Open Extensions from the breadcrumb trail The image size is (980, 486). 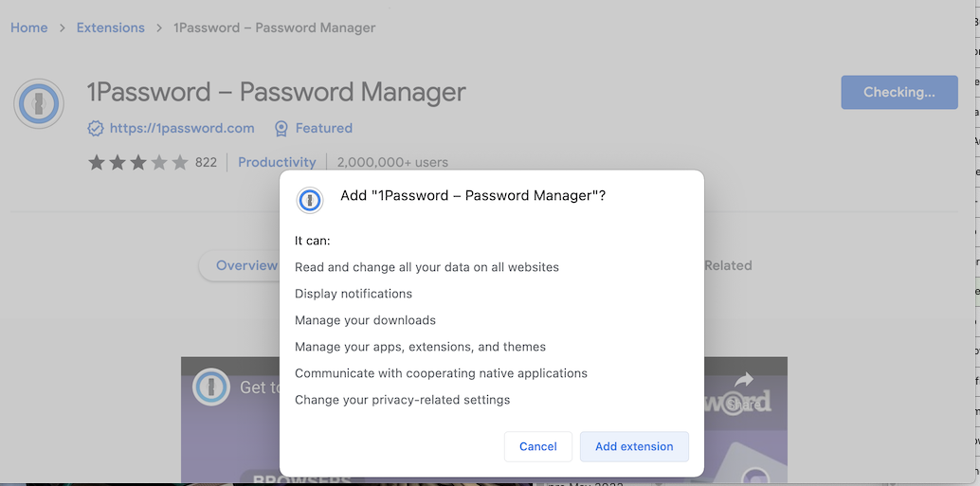(111, 27)
